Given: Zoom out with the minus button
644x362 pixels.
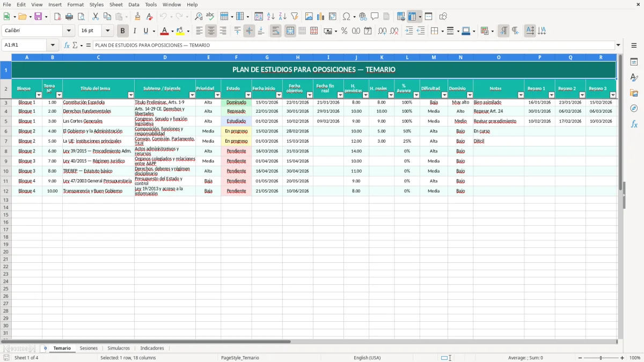Looking at the screenshot, I should [x=580, y=358].
